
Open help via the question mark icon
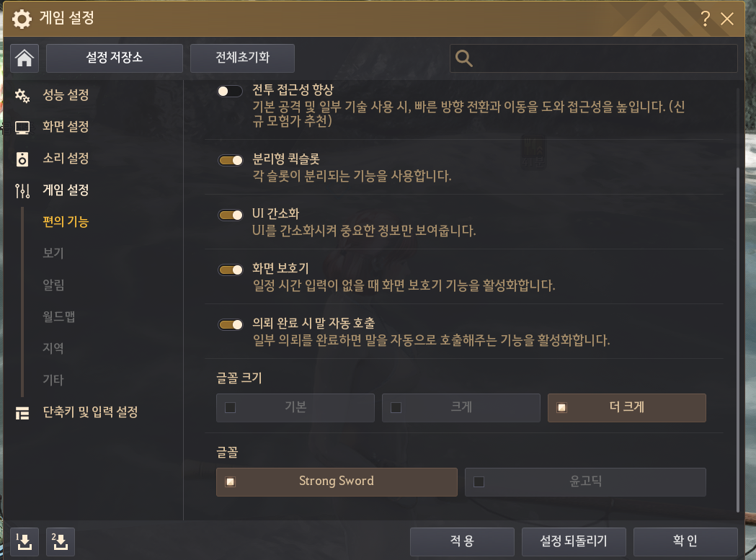click(705, 19)
